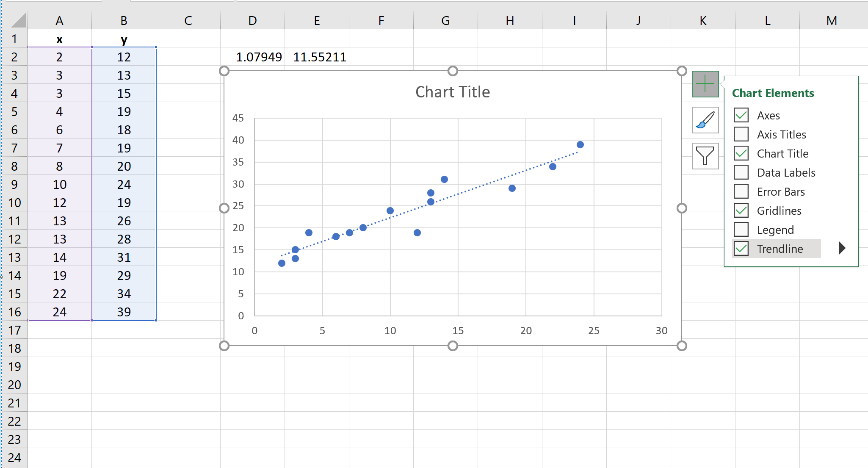Open the Chart Filters funnel icon

(705, 156)
